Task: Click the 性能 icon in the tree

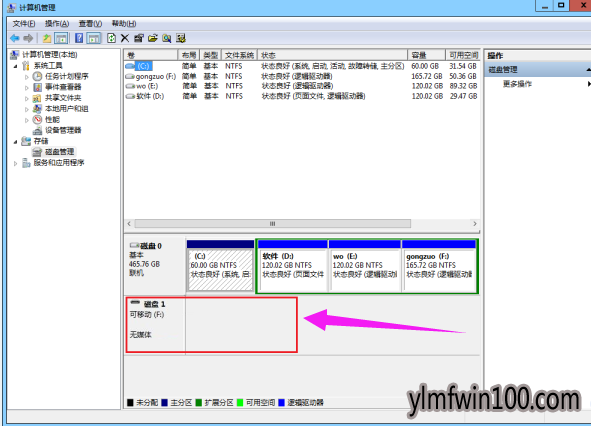Action: [37, 120]
